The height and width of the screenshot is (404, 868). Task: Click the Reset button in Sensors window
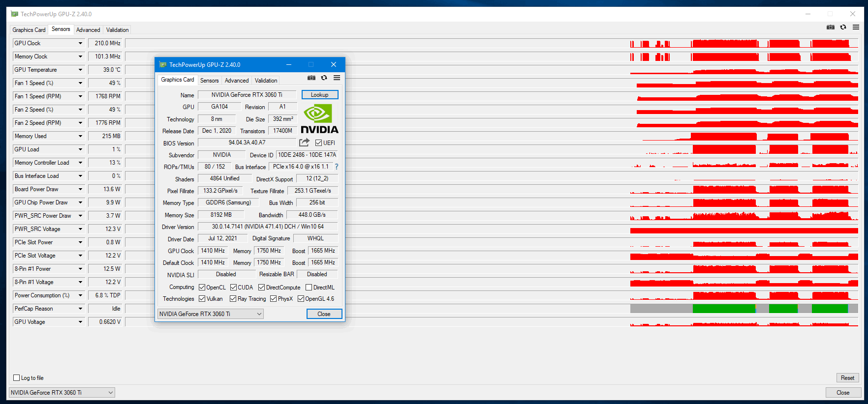point(847,378)
